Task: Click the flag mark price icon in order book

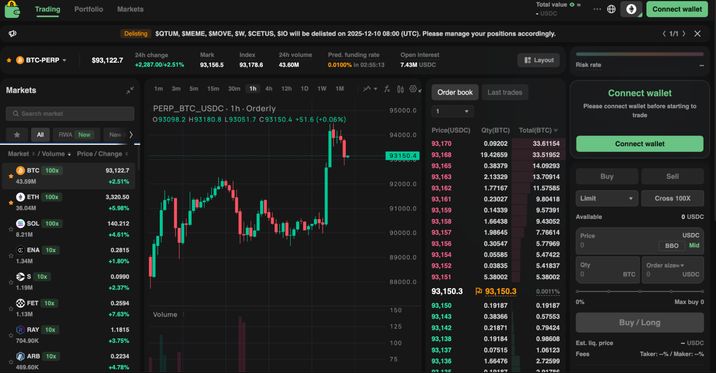Action: point(479,291)
